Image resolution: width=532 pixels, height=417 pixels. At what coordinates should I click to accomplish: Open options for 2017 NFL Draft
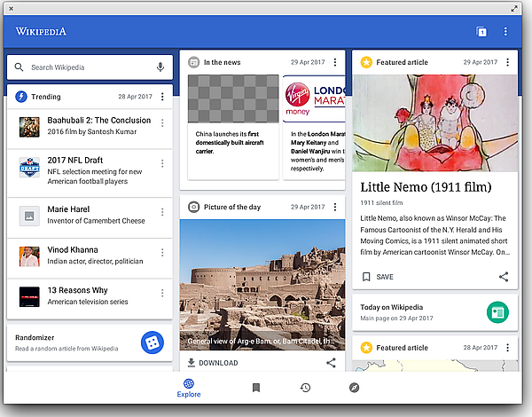coord(162,163)
